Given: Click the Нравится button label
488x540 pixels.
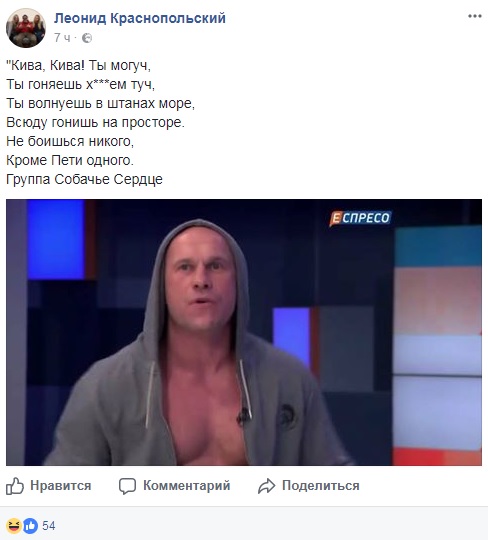Looking at the screenshot, I should [x=61, y=486].
